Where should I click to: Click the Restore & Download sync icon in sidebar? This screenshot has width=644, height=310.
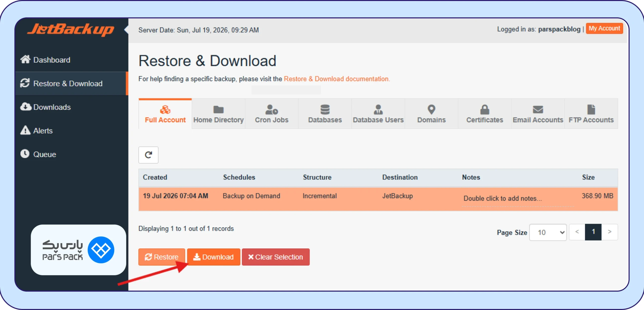coord(25,83)
